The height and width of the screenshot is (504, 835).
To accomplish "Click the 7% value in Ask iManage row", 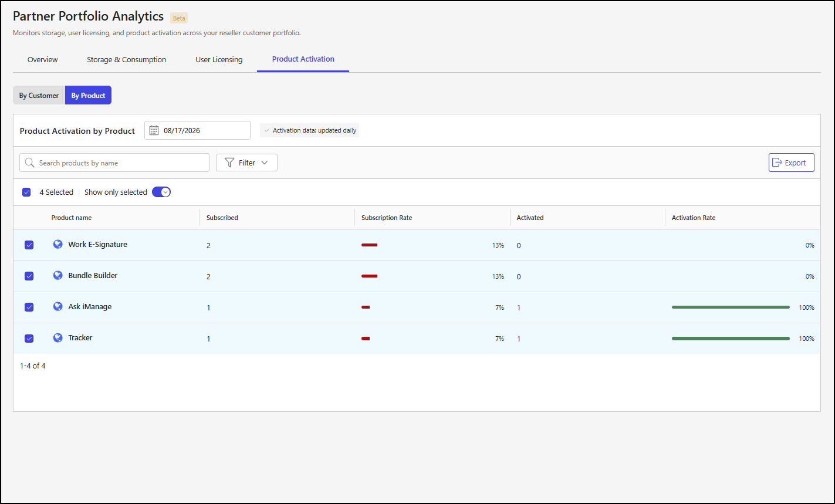I will point(500,307).
